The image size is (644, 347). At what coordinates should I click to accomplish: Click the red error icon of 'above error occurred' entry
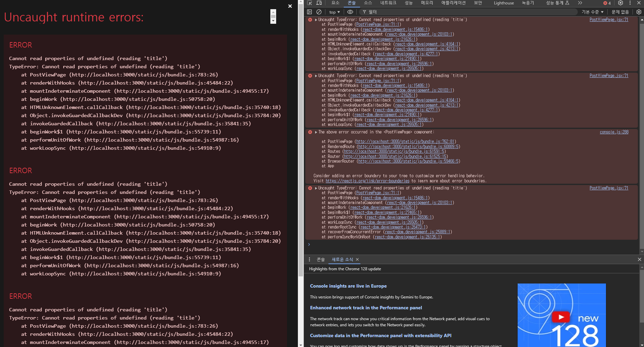point(310,132)
